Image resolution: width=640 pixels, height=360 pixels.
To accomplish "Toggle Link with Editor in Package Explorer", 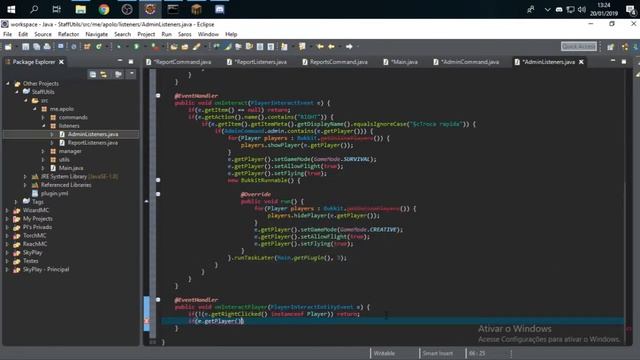I will [x=104, y=74].
